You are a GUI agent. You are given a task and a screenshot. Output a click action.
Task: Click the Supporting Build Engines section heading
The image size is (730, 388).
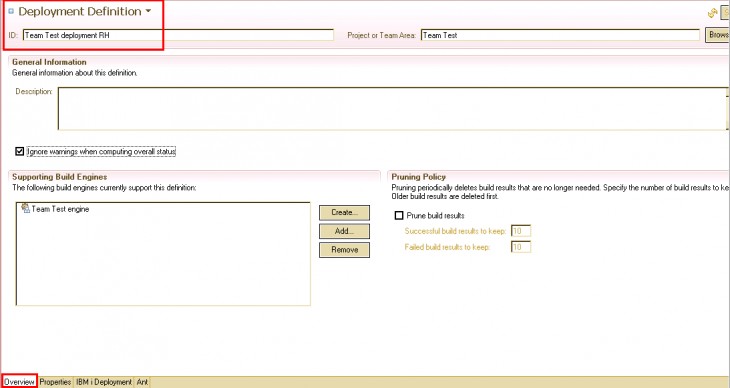[x=60, y=177]
